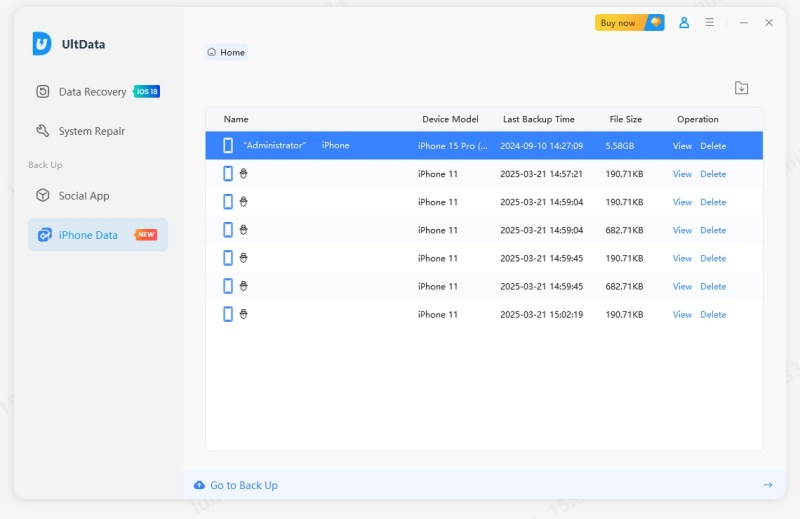The width and height of the screenshot is (800, 519).
Task: Click phone icon in Administrator row
Action: pos(228,145)
